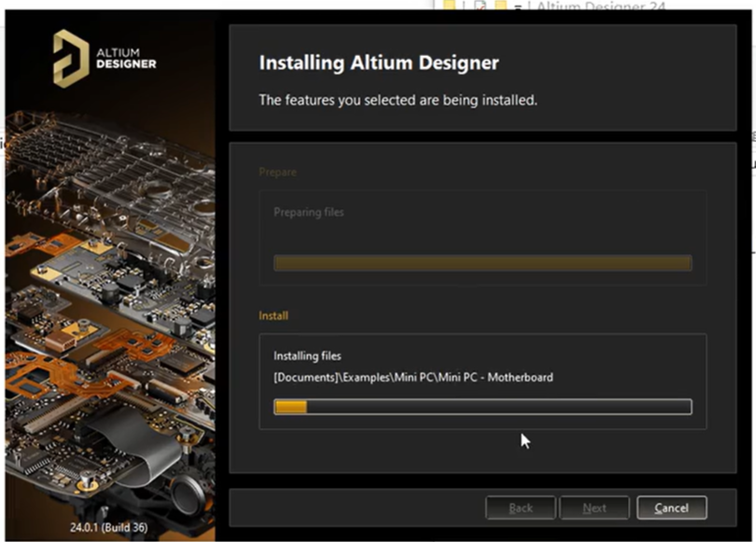Click the 'Installing Altium Designer' heading
Screen dimensions: 756x542
379,63
